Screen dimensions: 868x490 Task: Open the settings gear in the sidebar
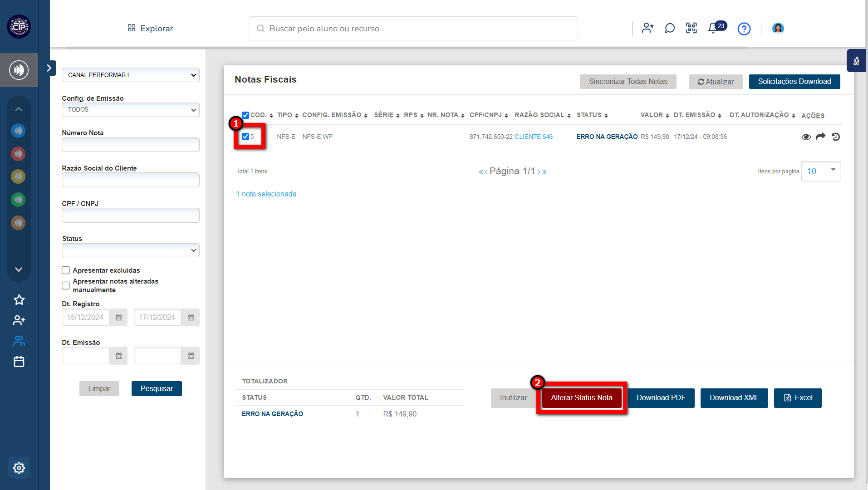[x=19, y=468]
